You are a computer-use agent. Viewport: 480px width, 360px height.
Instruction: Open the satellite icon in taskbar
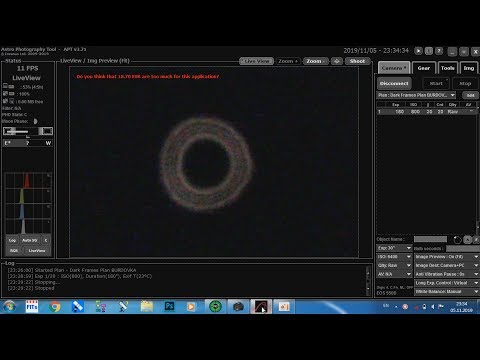pyautogui.click(x=77, y=306)
